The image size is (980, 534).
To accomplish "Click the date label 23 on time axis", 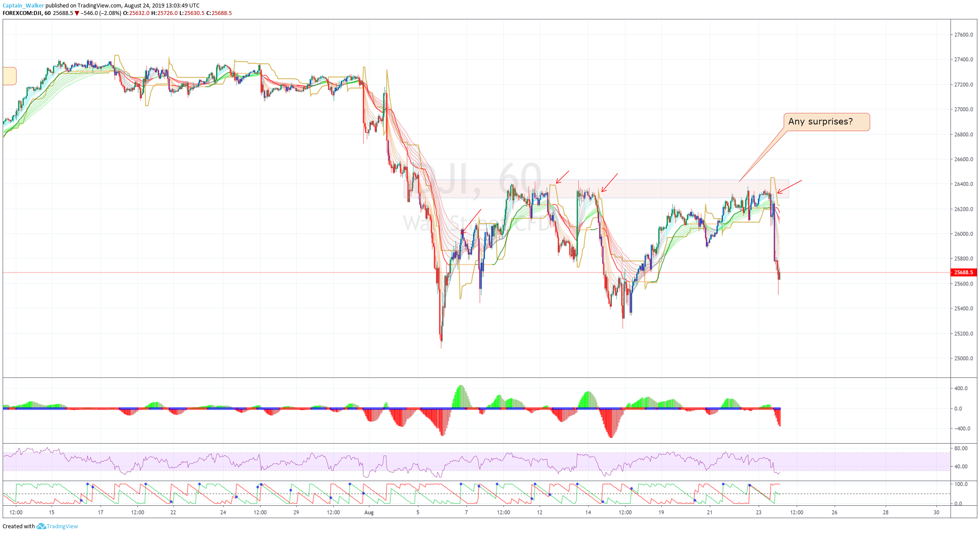I will tap(758, 512).
